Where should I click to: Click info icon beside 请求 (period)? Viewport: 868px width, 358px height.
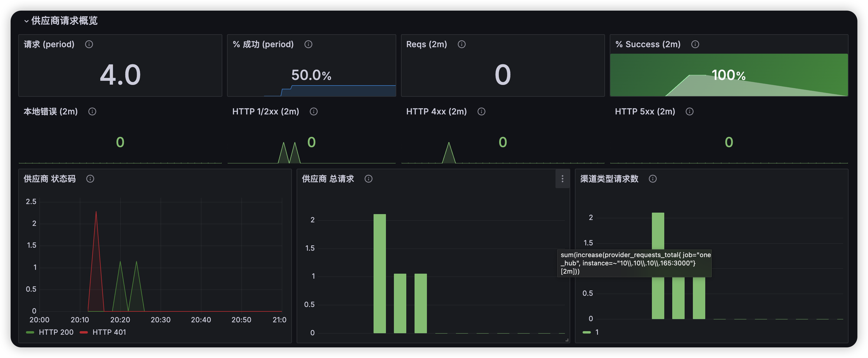click(89, 44)
